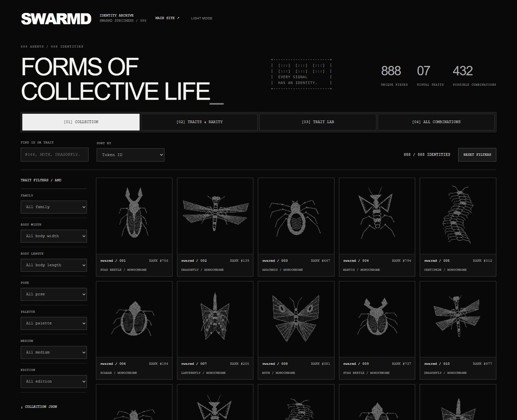Click the 'RANK #255' label

pyautogui.click(x=240, y=364)
